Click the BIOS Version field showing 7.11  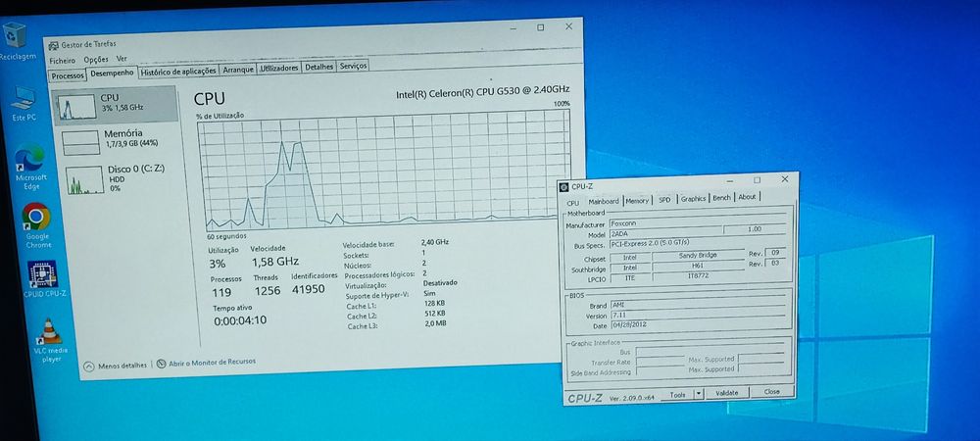pos(698,316)
